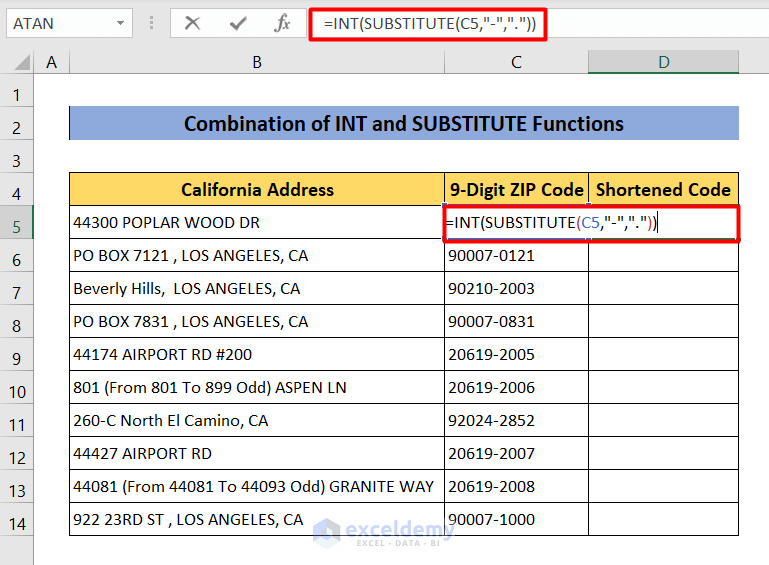The image size is (769, 565).
Task: Click the title cell about INT and SUBSTITUTE
Action: (404, 124)
